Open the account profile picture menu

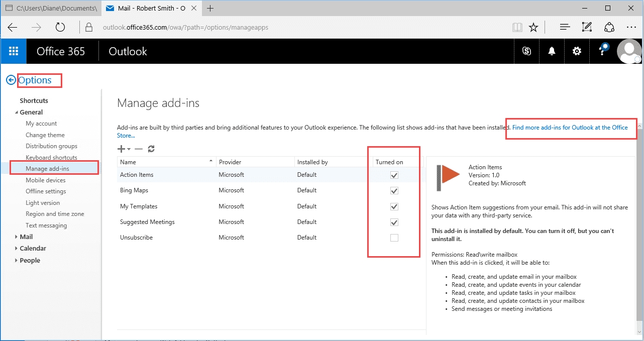629,51
